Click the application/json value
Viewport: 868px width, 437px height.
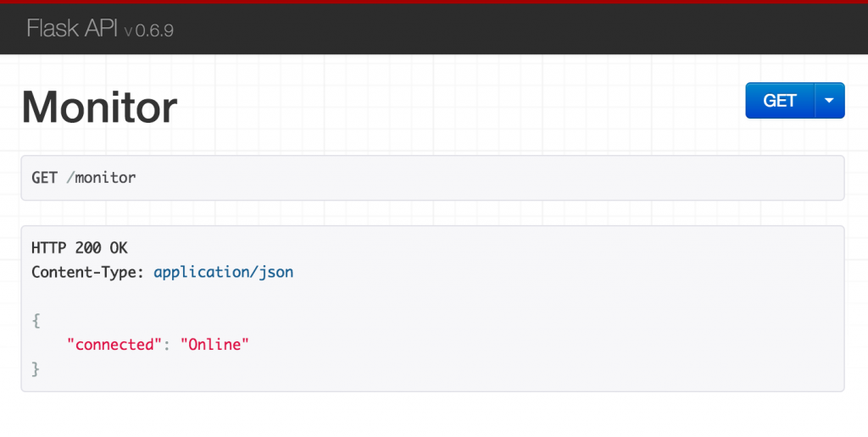[x=223, y=273]
